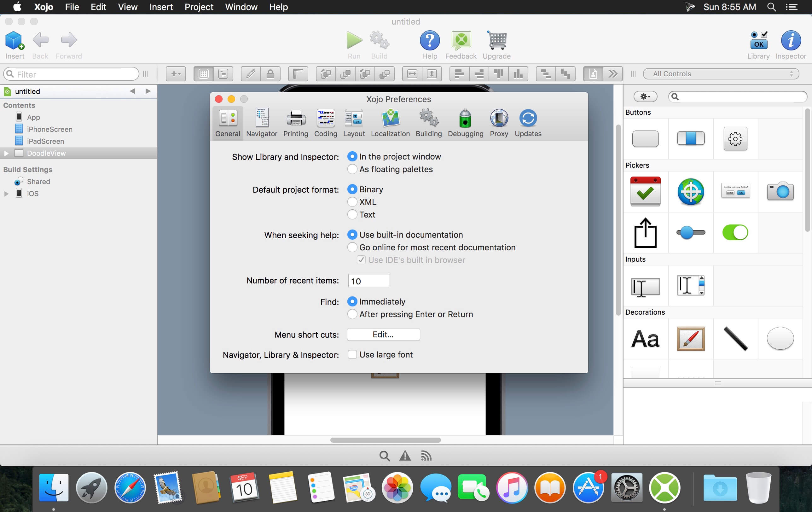812x512 pixels.
Task: Click the Library search field
Action: (738, 97)
